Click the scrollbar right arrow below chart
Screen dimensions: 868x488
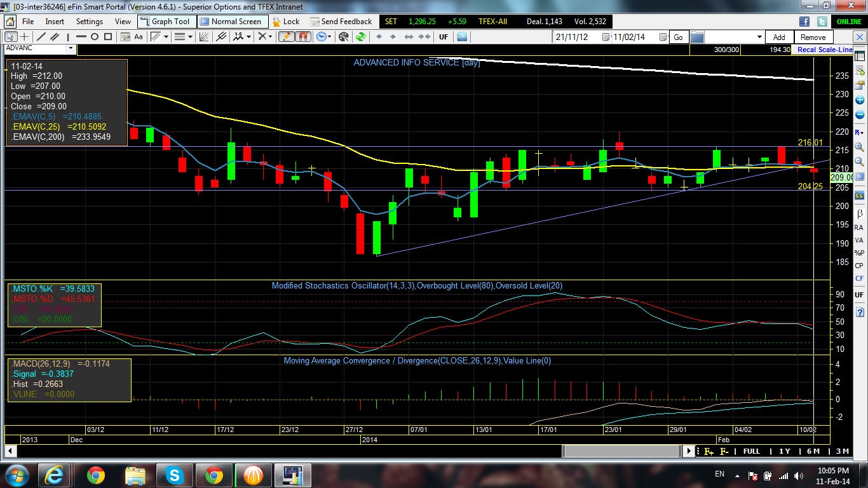(x=689, y=451)
